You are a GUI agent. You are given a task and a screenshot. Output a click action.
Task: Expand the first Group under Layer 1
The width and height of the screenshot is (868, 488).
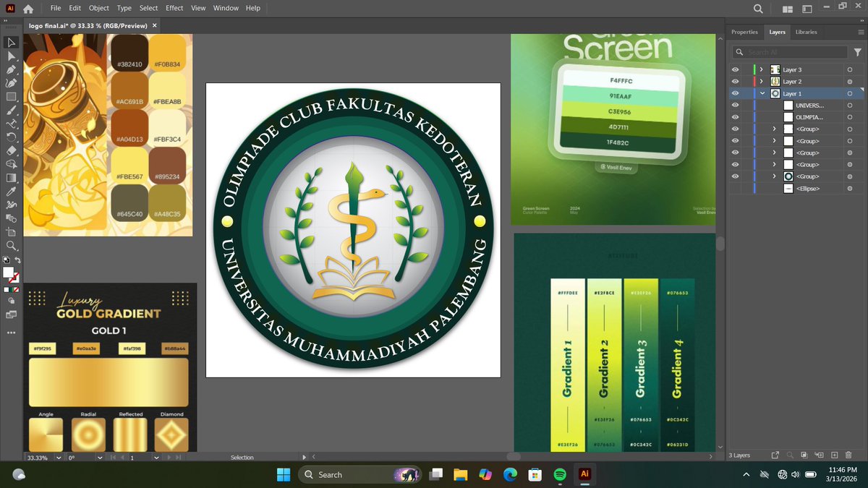(775, 129)
